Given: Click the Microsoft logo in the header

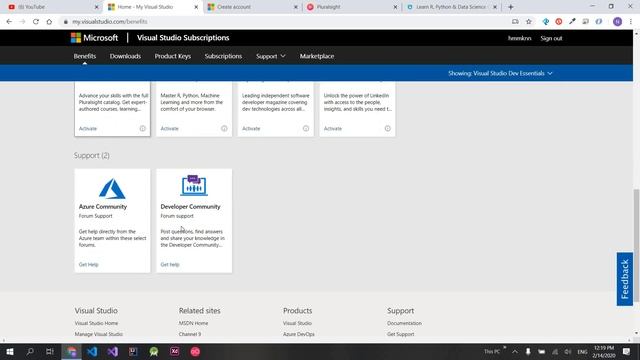Looking at the screenshot, I should [94, 38].
